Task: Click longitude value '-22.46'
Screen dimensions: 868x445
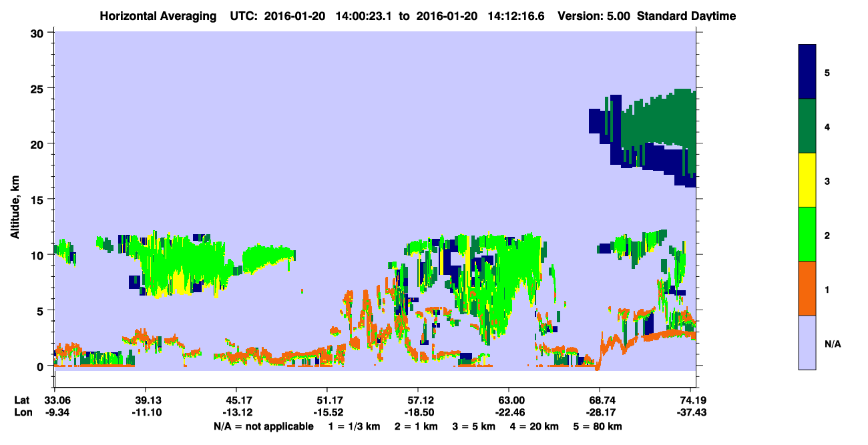Action: click(x=509, y=412)
